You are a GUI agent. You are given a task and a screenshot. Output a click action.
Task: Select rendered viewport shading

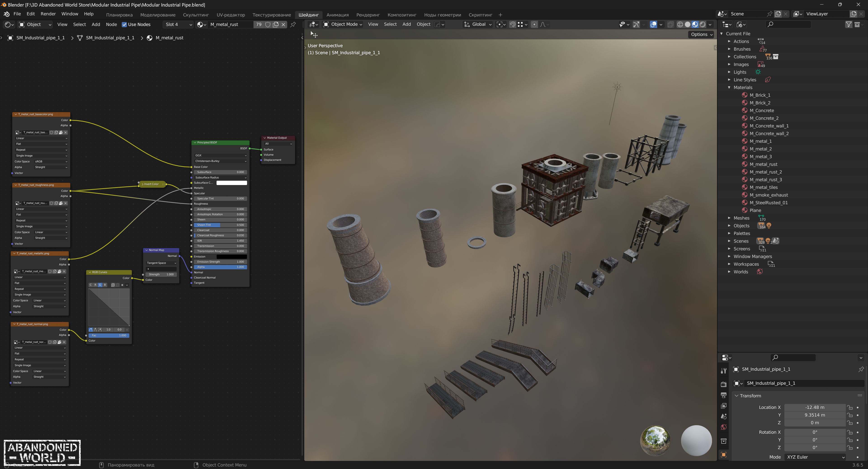(703, 25)
